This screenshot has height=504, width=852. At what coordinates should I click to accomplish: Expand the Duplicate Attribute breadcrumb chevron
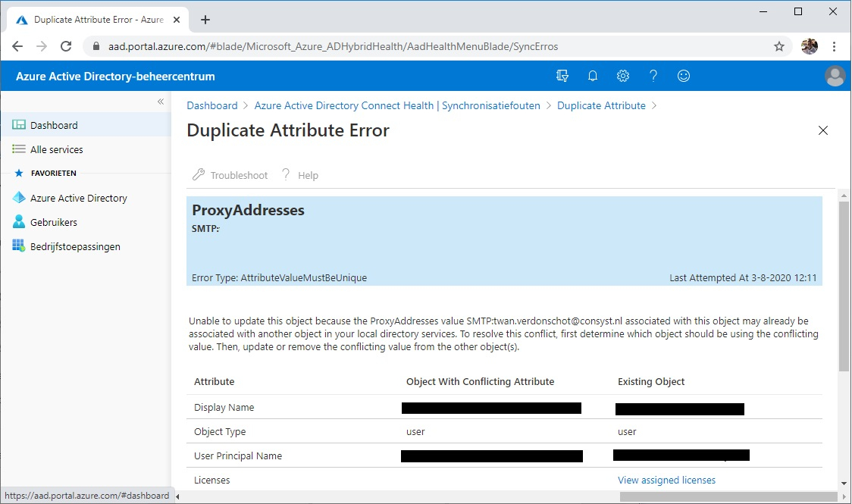click(653, 105)
